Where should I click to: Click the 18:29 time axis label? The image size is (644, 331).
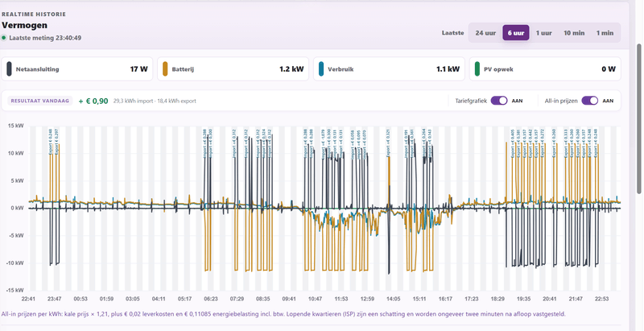pyautogui.click(x=497, y=299)
